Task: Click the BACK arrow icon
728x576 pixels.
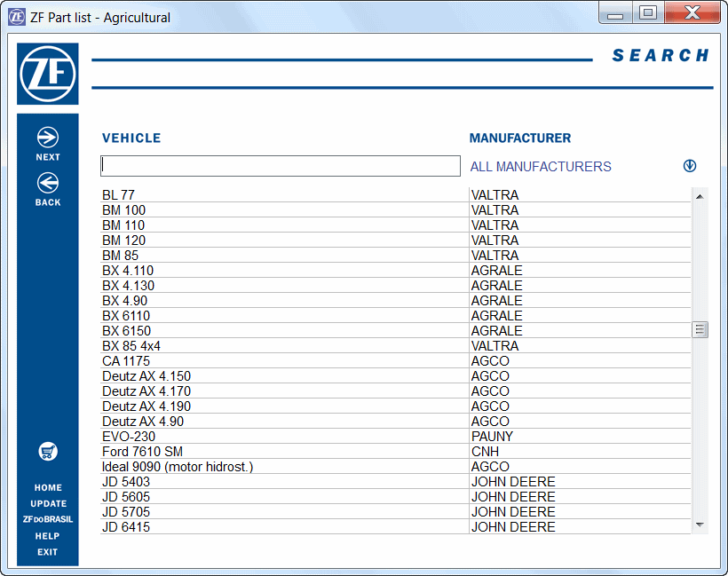Action: pyautogui.click(x=48, y=184)
